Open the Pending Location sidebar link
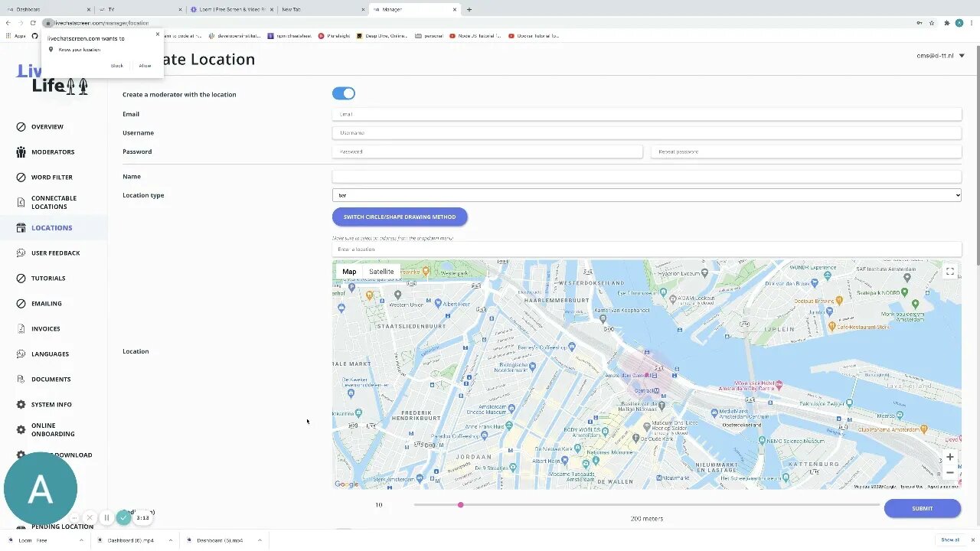Image resolution: width=980 pixels, height=551 pixels. (62, 527)
